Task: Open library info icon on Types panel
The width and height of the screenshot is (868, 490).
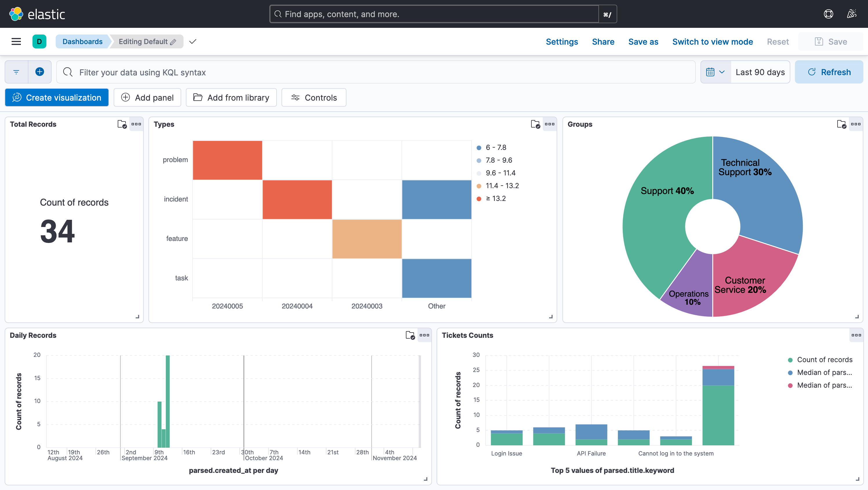Action: (x=535, y=124)
